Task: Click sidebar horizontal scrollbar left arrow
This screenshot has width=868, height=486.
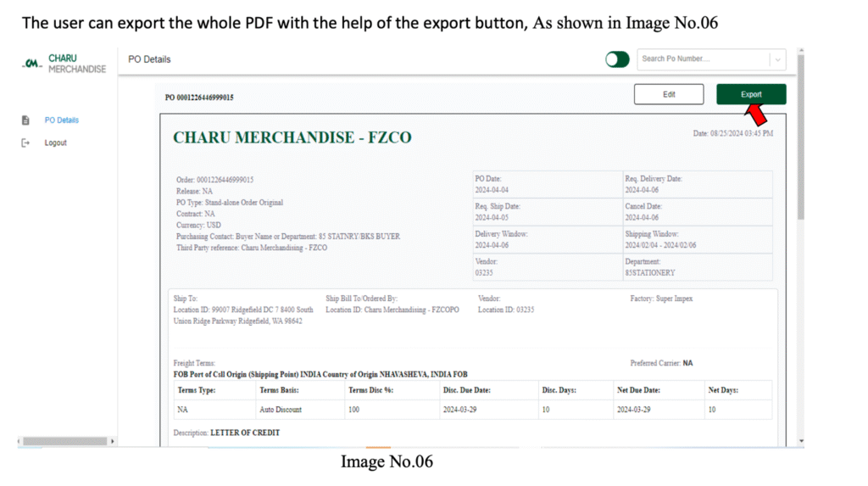Action: [x=20, y=442]
